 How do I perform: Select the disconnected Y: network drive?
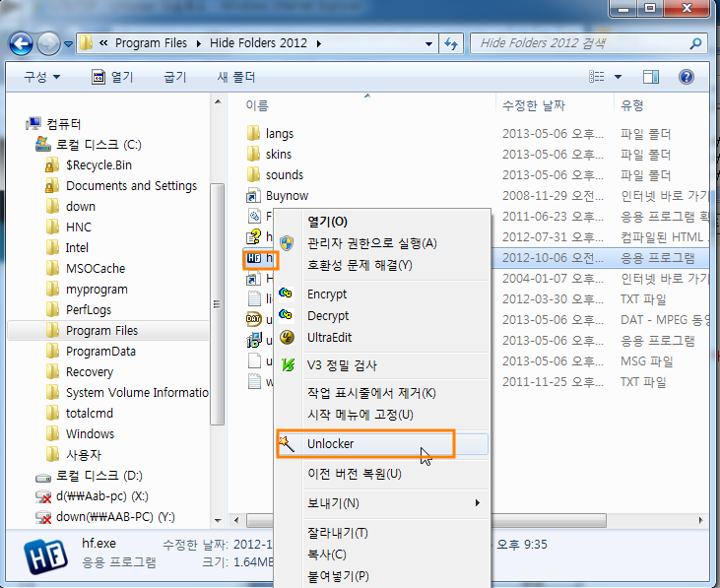coord(105,517)
